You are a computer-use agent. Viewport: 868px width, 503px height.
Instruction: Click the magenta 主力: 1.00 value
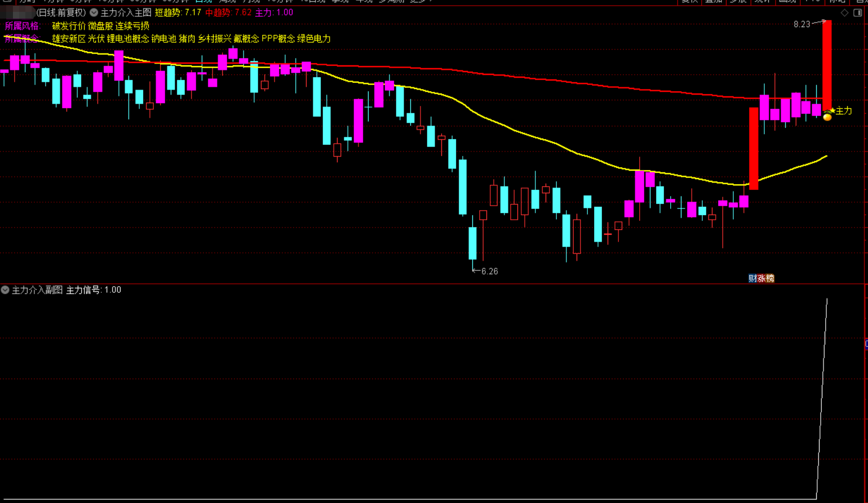pos(274,12)
